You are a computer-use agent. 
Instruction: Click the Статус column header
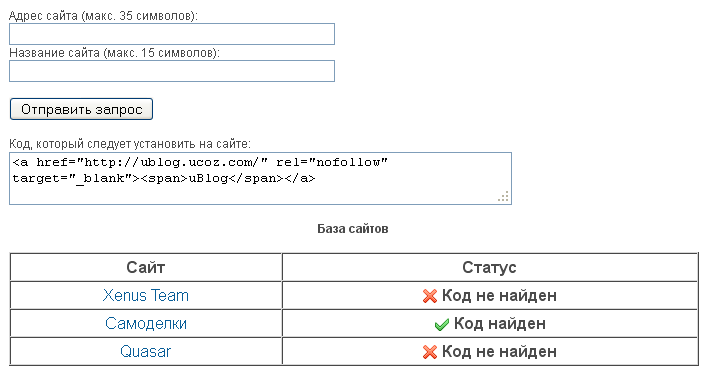[x=490, y=267]
